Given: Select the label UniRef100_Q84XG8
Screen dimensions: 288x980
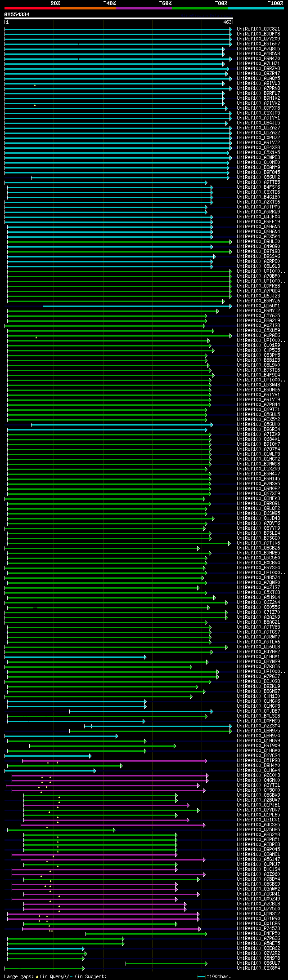Looking at the screenshot, I should (x=258, y=148).
